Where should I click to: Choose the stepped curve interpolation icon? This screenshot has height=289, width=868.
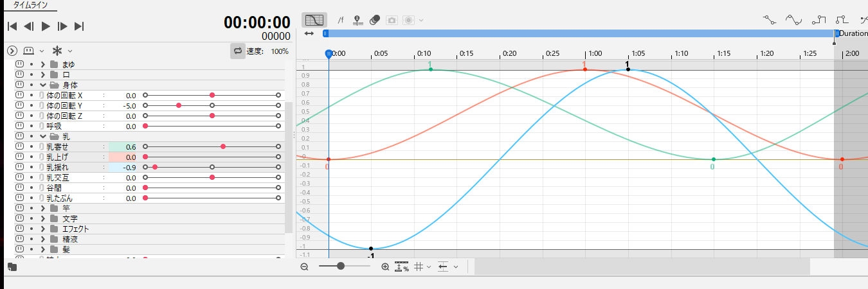pyautogui.click(x=818, y=20)
